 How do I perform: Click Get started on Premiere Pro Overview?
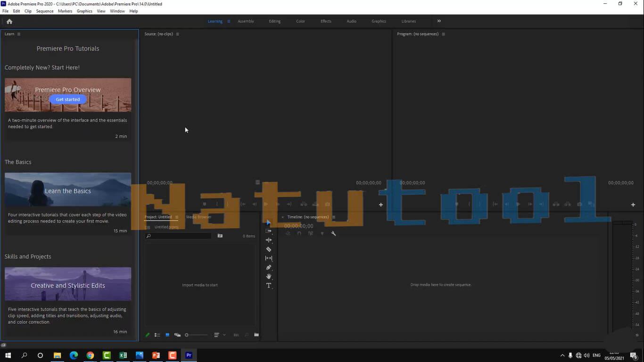click(68, 99)
